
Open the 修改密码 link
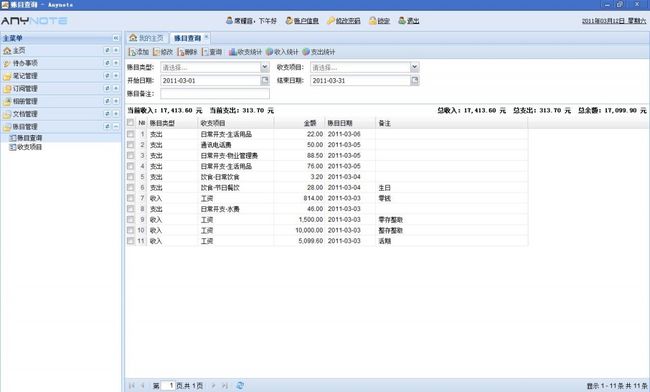coord(347,21)
